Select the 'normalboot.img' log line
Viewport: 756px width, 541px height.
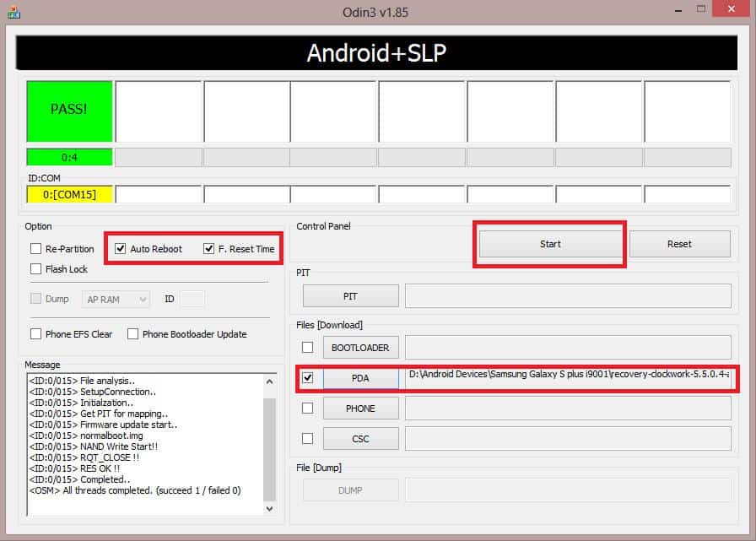click(x=86, y=436)
